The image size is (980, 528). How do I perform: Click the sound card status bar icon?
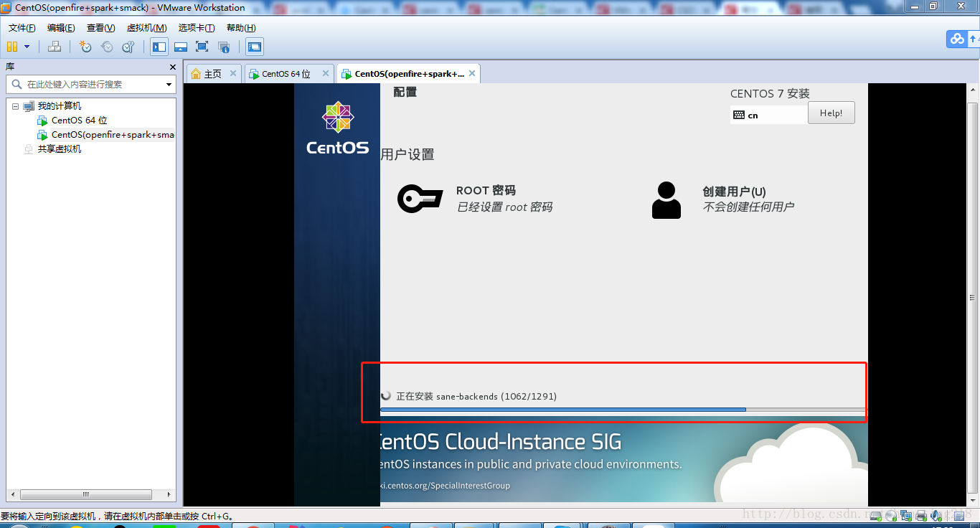coord(936,516)
